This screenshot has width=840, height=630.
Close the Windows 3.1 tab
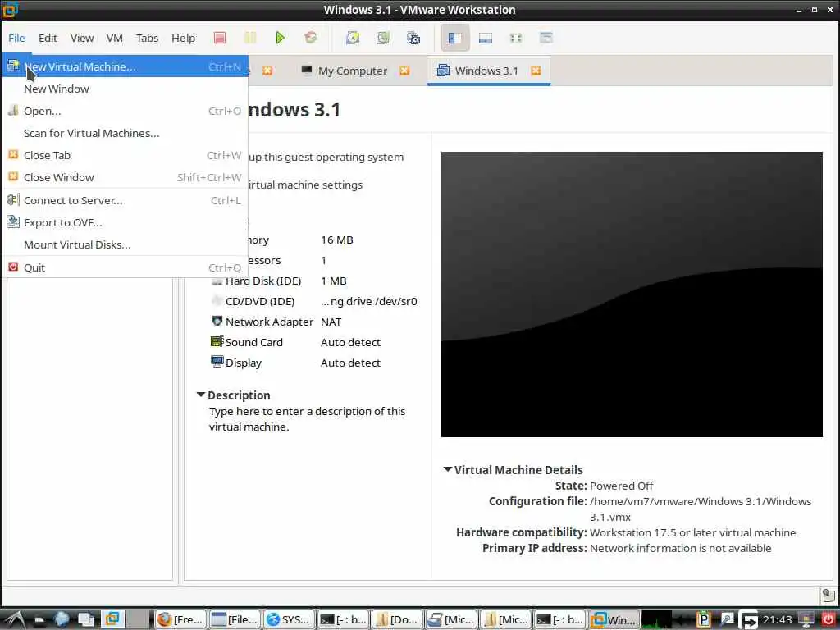pyautogui.click(x=535, y=71)
